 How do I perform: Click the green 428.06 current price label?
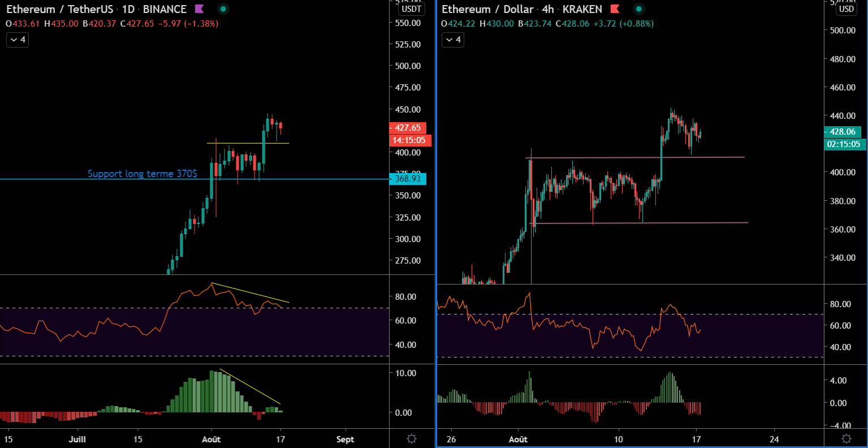[843, 132]
